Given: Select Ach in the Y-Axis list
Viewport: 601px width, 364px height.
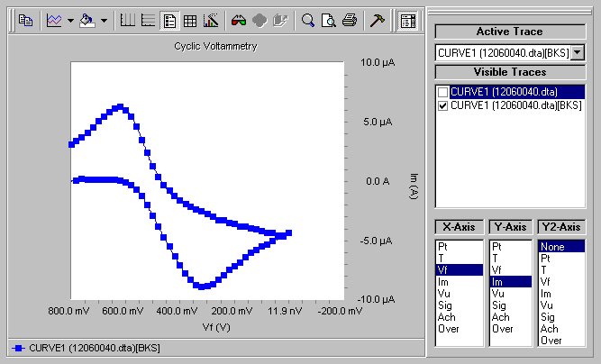Looking at the screenshot, I should tap(511, 317).
